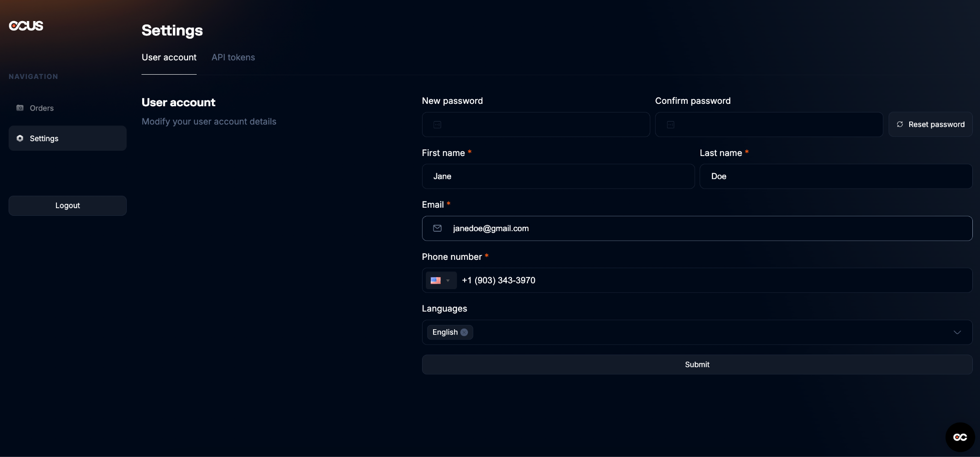Image resolution: width=980 pixels, height=457 pixels.
Task: Click the Settings gear icon in the sidebar
Action: click(x=20, y=138)
